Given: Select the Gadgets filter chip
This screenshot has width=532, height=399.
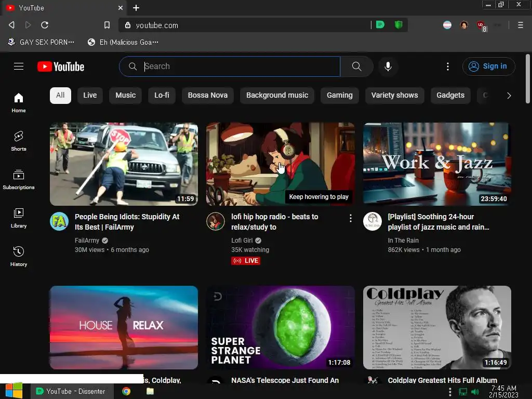Looking at the screenshot, I should [450, 96].
